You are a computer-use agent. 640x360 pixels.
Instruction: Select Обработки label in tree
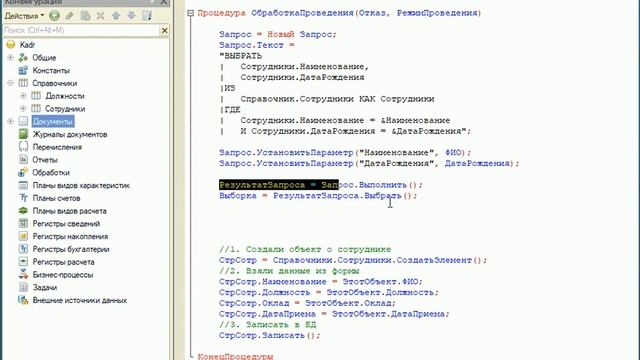[x=51, y=172]
